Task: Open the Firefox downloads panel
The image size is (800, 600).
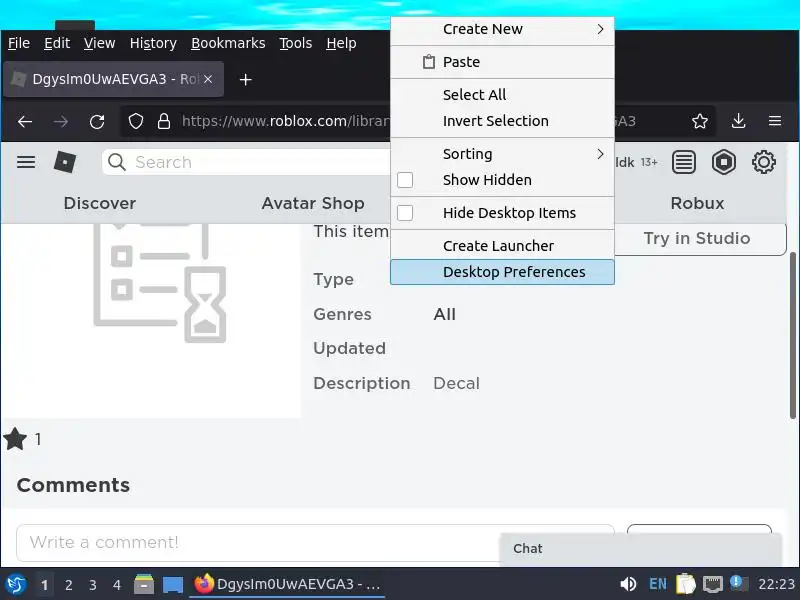Action: pos(738,121)
